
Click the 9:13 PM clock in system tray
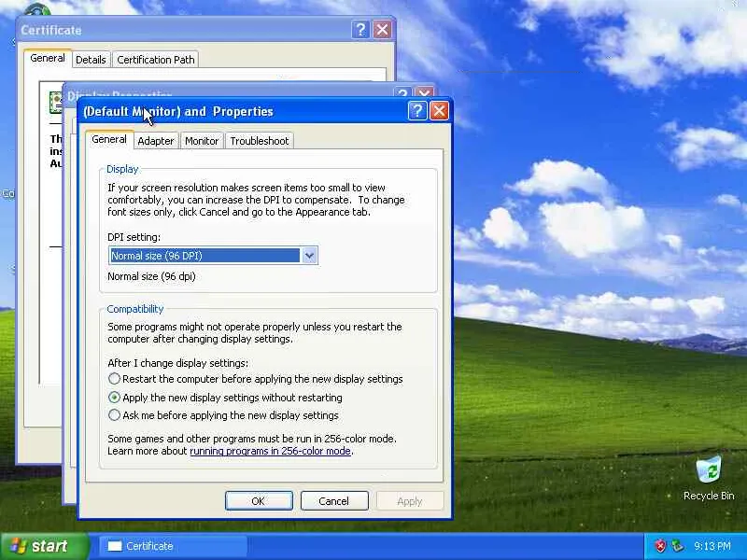pyautogui.click(x=712, y=546)
